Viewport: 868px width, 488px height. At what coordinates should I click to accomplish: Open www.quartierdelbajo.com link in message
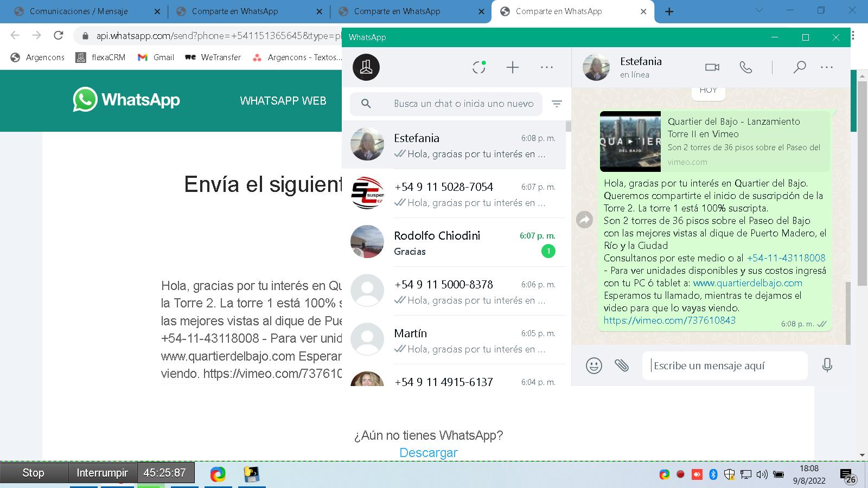748,283
